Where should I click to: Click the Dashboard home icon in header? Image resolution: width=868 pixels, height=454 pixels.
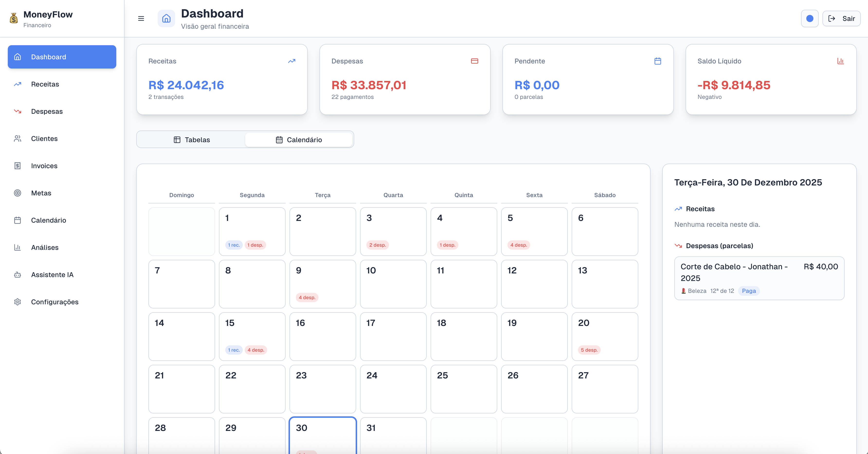tap(166, 18)
